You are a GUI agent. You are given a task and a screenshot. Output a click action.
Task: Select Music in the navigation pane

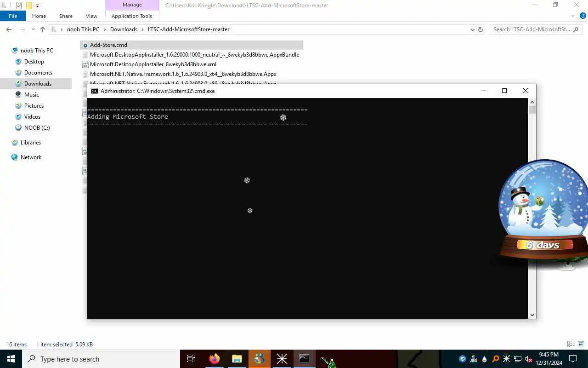31,95
